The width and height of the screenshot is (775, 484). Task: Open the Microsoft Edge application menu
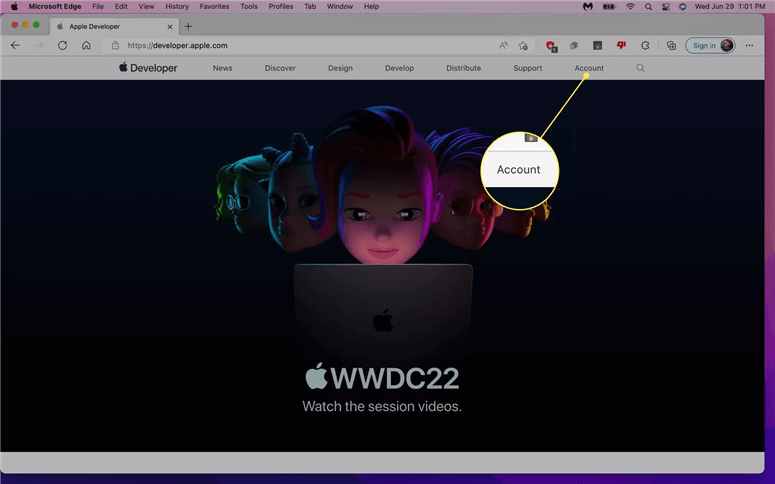[55, 6]
